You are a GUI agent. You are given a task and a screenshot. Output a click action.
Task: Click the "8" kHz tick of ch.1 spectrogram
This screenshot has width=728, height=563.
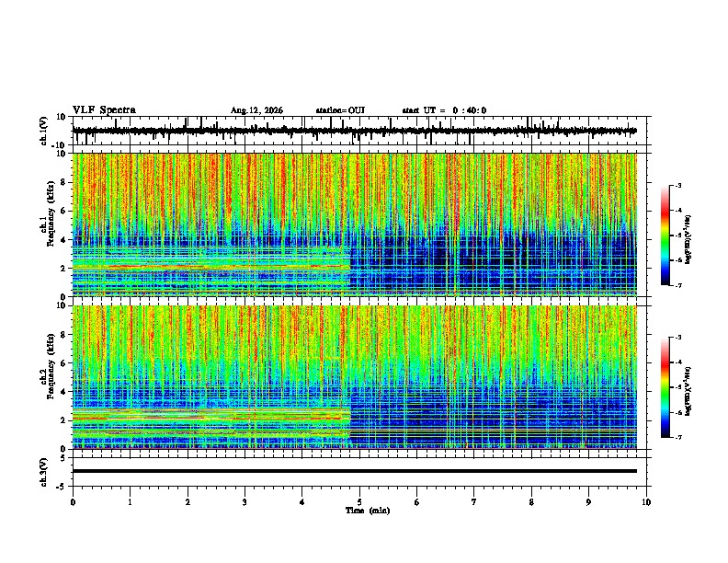pyautogui.click(x=63, y=182)
